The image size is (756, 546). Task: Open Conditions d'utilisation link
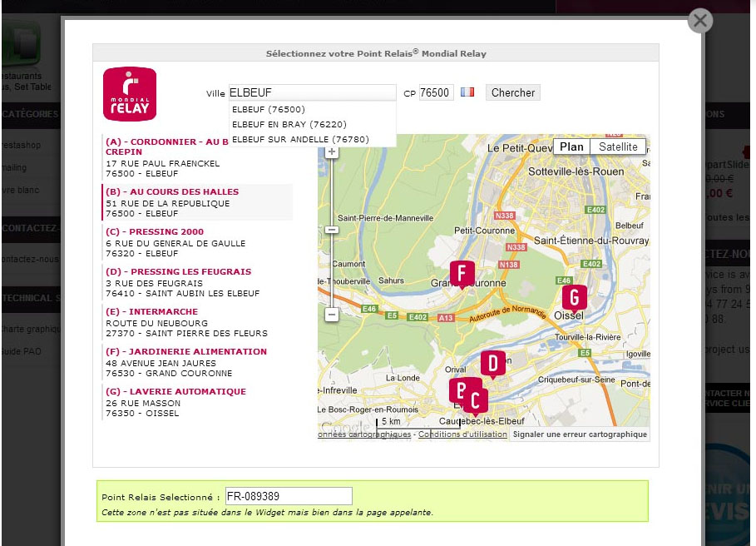click(462, 434)
